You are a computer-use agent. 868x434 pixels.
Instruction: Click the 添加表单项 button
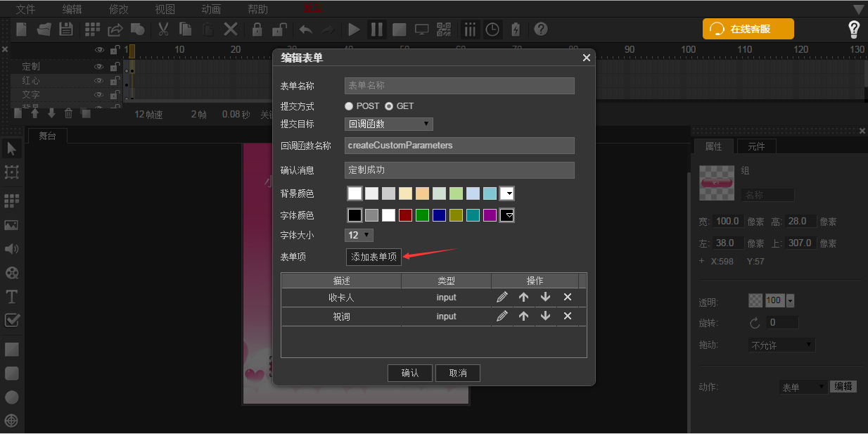pos(374,257)
